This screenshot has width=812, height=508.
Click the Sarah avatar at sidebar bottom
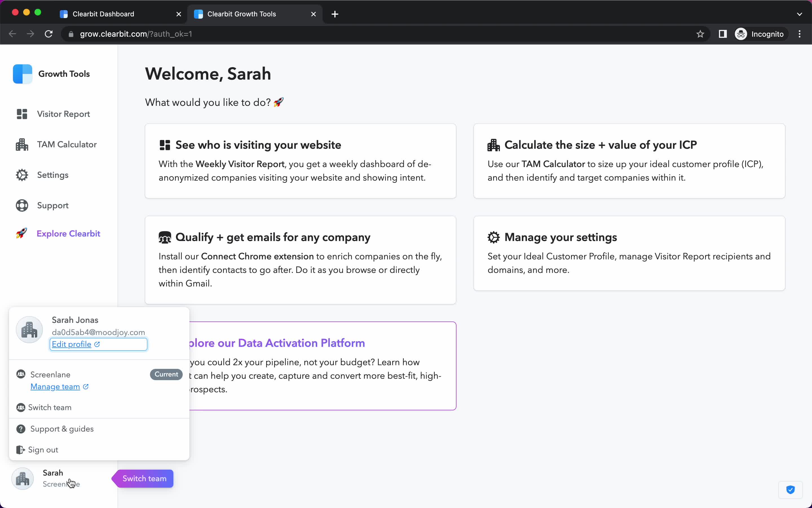click(23, 478)
